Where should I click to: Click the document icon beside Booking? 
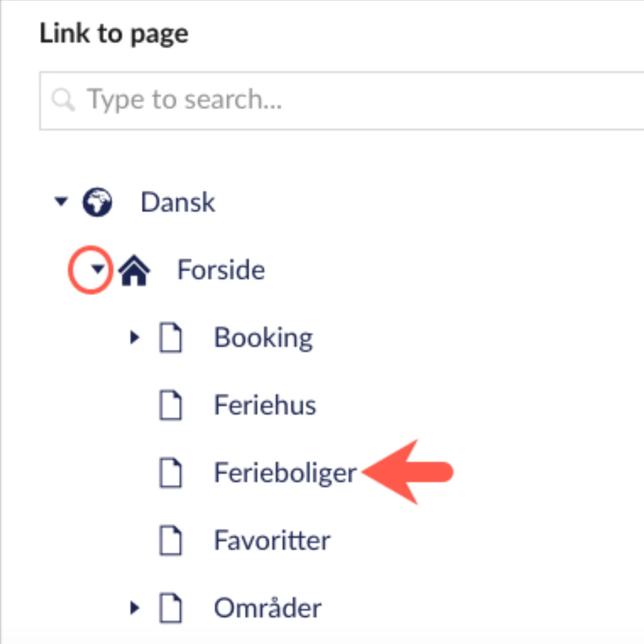pyautogui.click(x=170, y=338)
